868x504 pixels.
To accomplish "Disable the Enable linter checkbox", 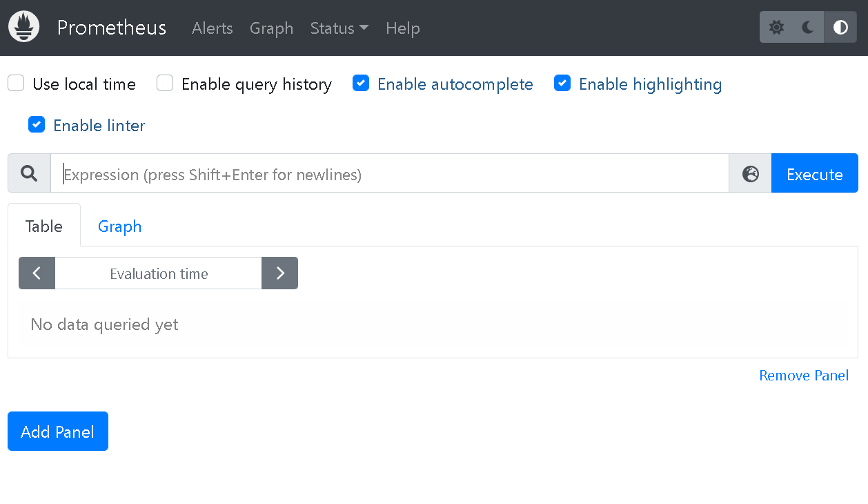I will pyautogui.click(x=37, y=125).
